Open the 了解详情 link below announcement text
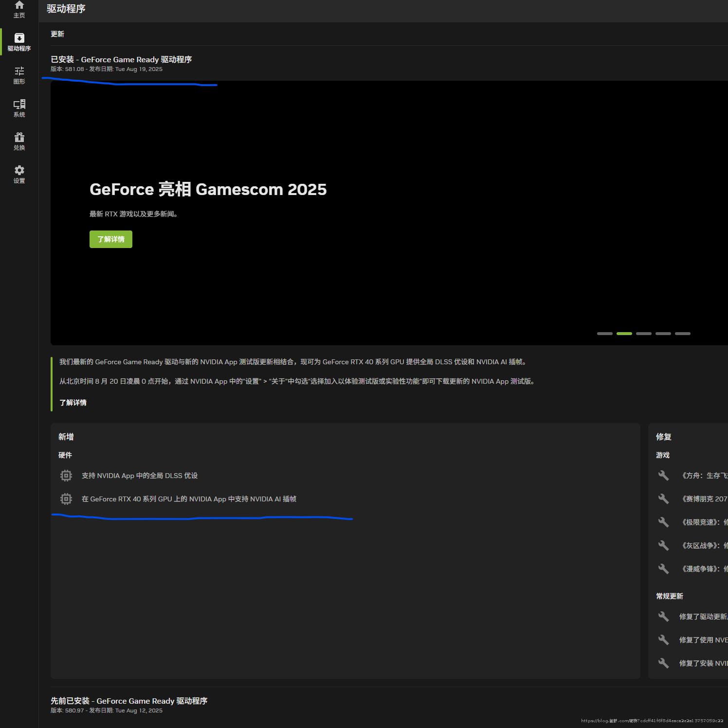Image resolution: width=728 pixels, height=728 pixels. (73, 403)
